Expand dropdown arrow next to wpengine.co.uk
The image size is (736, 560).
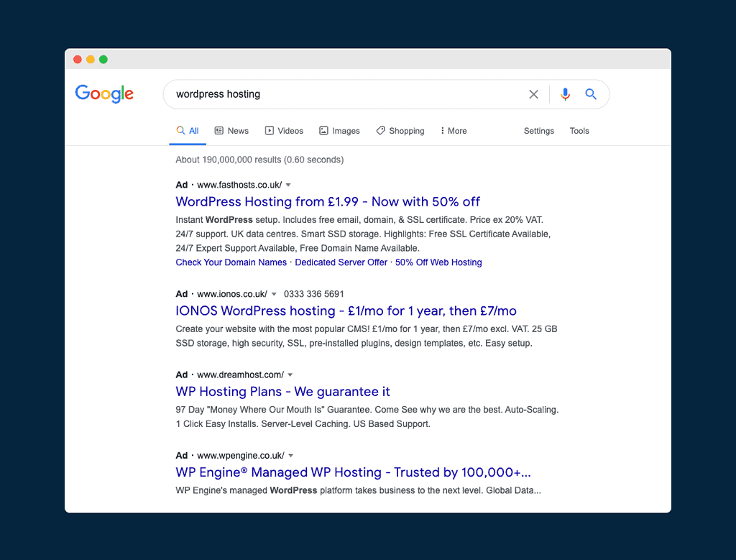291,456
